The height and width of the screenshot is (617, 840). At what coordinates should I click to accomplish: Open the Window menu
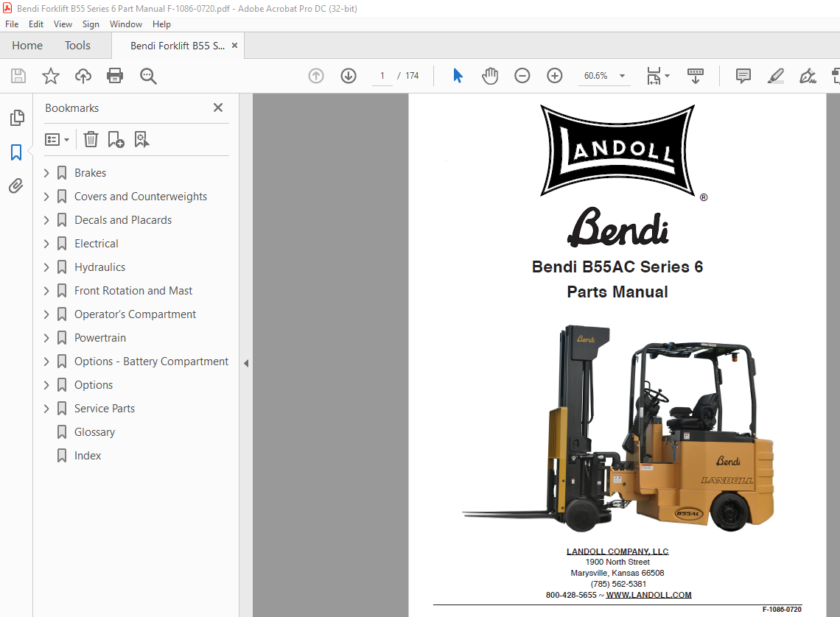[126, 24]
